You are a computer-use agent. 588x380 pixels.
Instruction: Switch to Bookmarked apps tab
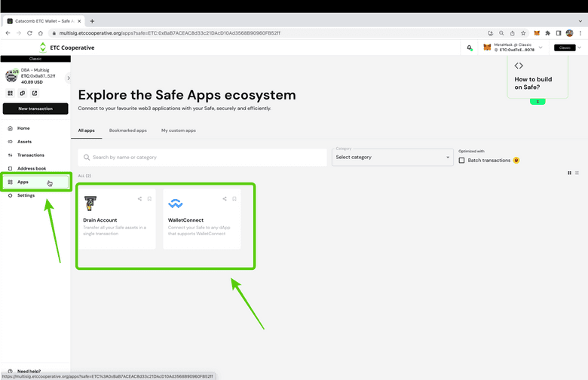127,130
